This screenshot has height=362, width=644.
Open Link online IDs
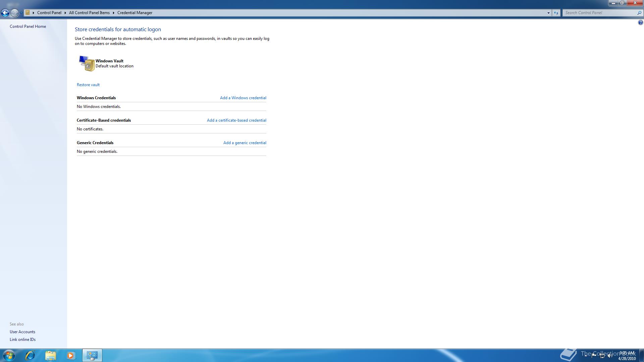click(22, 340)
